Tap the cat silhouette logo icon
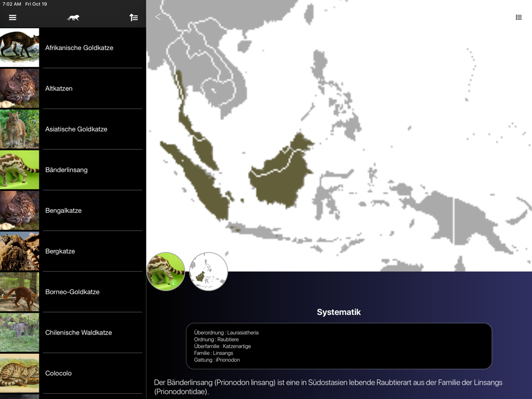 click(x=73, y=18)
